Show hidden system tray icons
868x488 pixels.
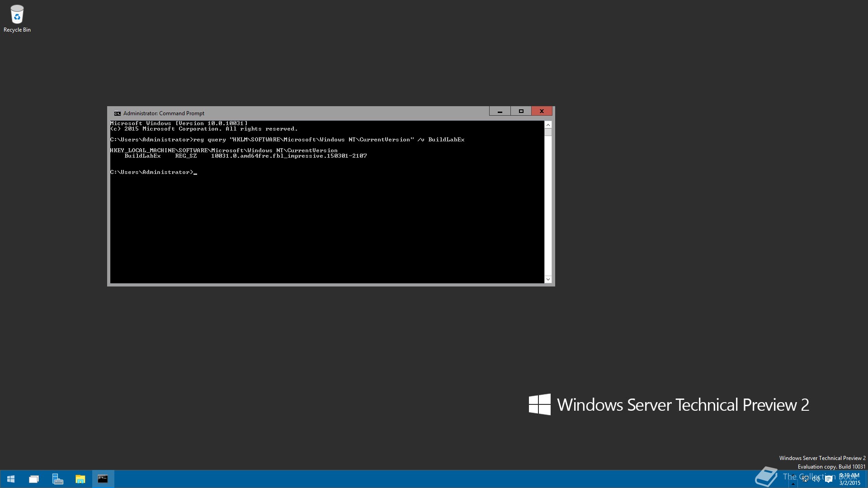click(793, 483)
